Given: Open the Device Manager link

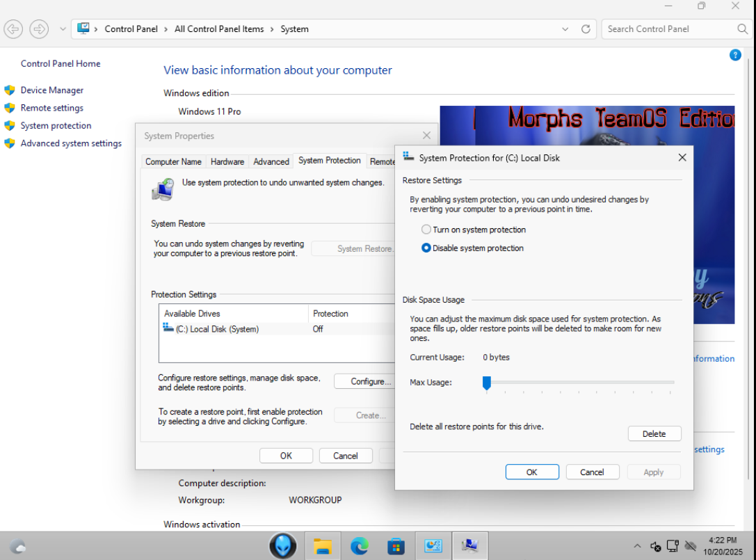Looking at the screenshot, I should tap(52, 90).
